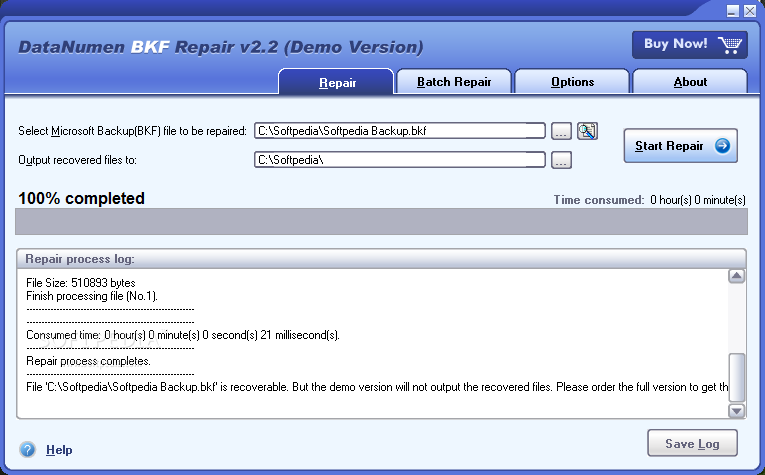Click the BKF file path input field

(400, 131)
